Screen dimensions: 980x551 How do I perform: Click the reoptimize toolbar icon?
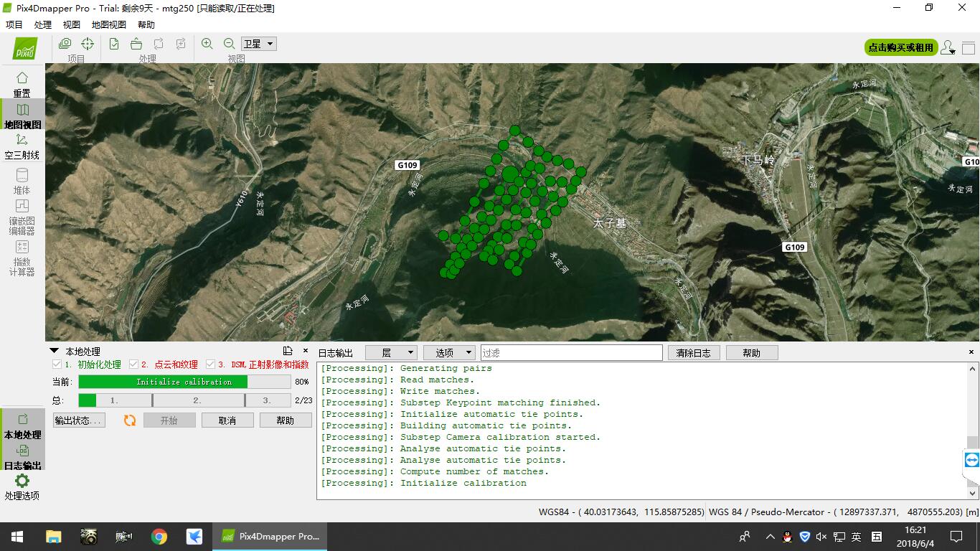pyautogui.click(x=159, y=44)
